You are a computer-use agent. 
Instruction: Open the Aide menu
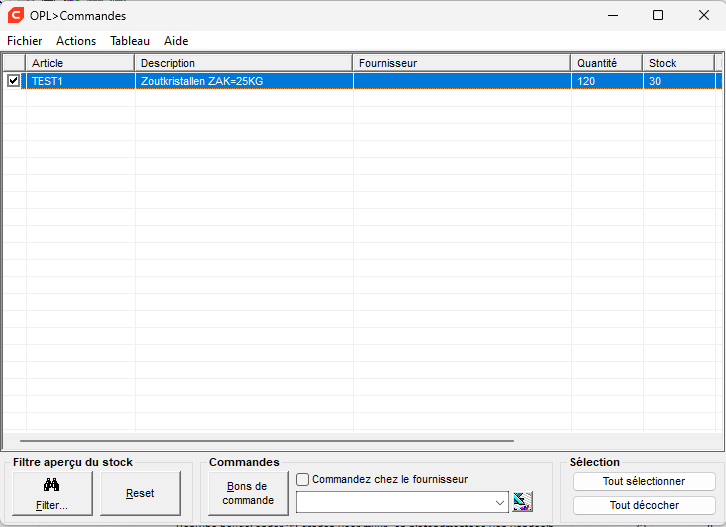pos(176,41)
